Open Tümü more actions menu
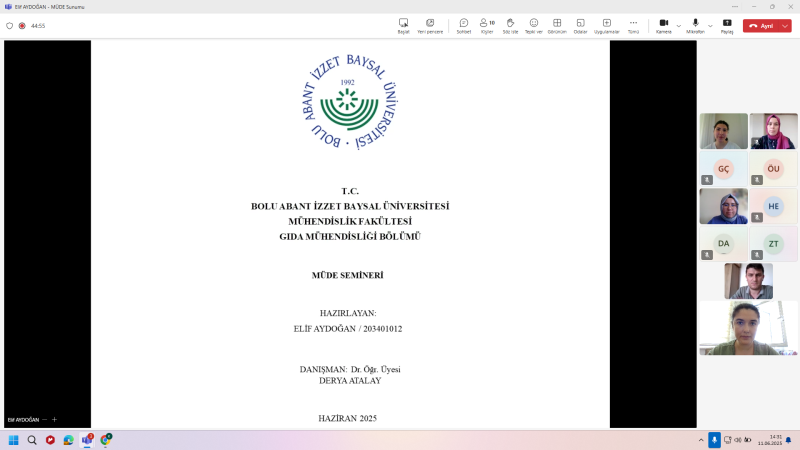800x450 pixels. pos(633,26)
